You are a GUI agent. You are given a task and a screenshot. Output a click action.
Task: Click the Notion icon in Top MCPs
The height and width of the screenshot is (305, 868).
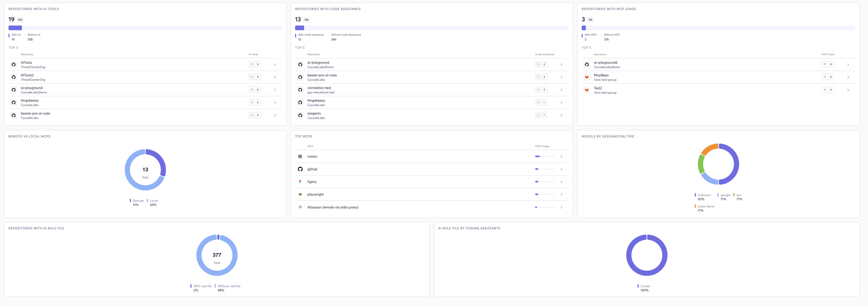[300, 157]
